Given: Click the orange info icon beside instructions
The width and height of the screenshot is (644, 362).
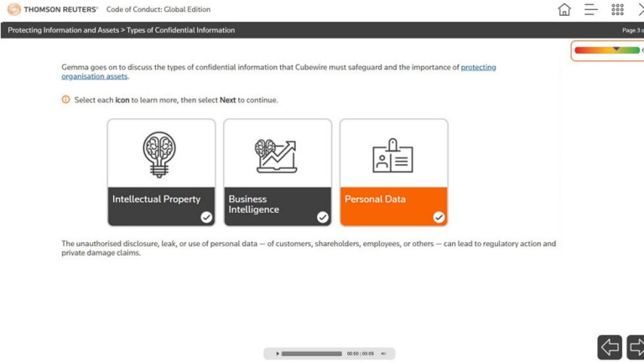Looking at the screenshot, I should click(66, 100).
